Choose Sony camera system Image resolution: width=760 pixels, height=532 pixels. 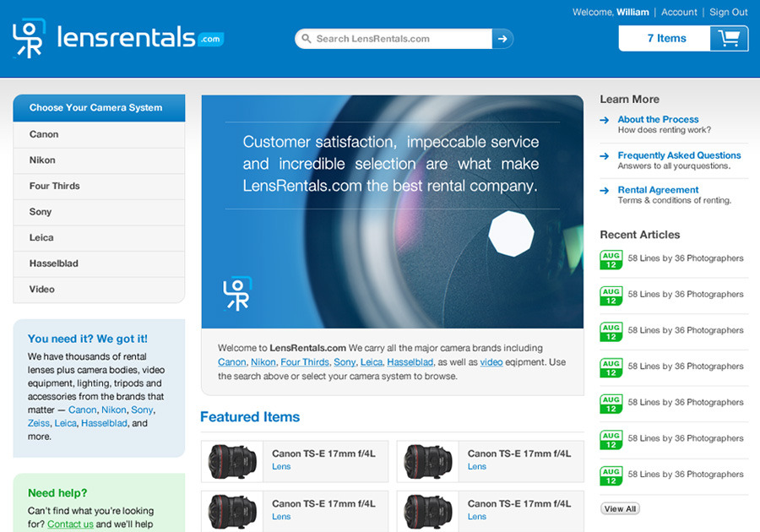(x=99, y=212)
